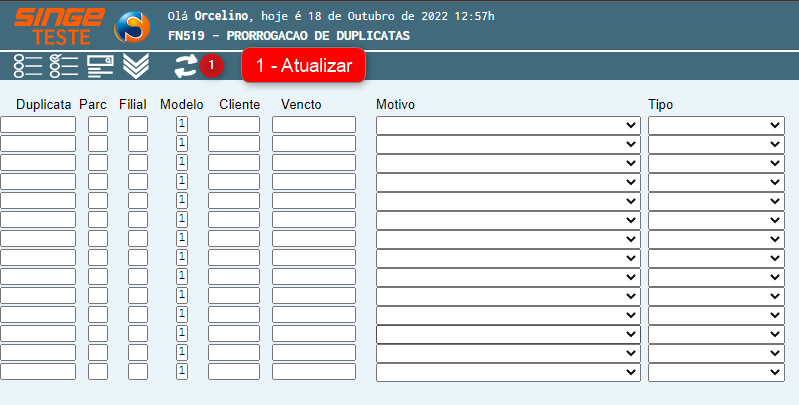Screen dimensions: 799x405
Task: Open the first row Tipo dropdown
Action: (716, 125)
